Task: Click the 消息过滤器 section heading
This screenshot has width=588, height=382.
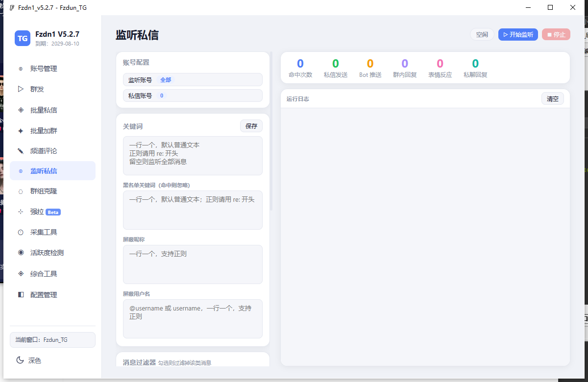Action: click(x=139, y=362)
